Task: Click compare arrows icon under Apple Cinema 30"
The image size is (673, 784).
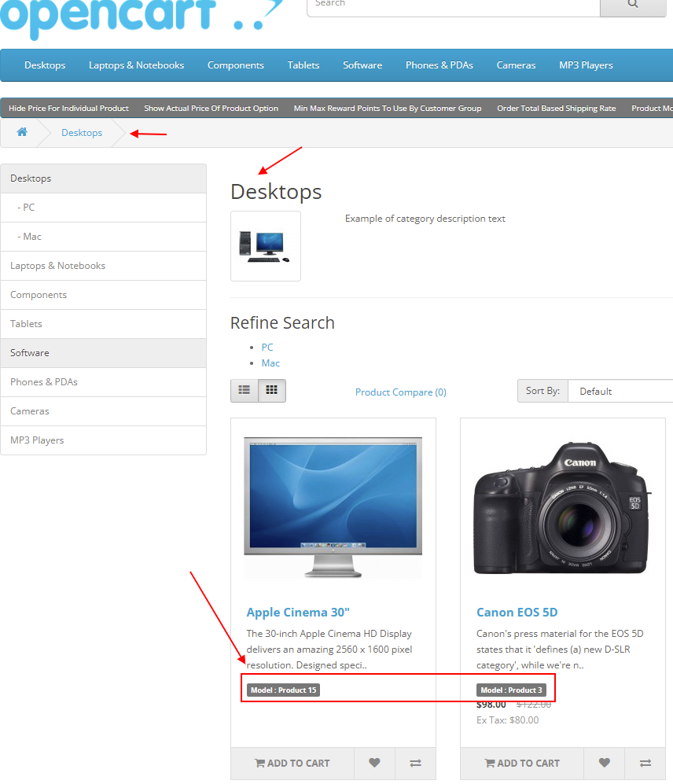Action: click(x=415, y=763)
